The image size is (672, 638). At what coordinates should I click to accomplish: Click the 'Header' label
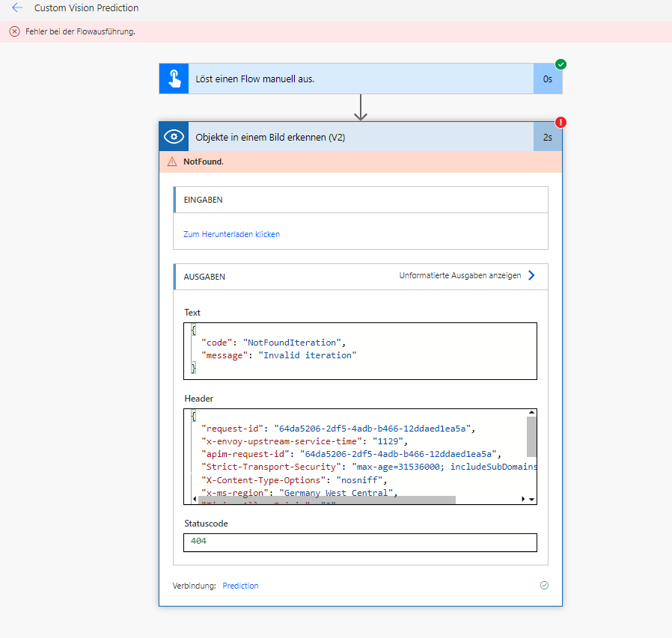(198, 399)
